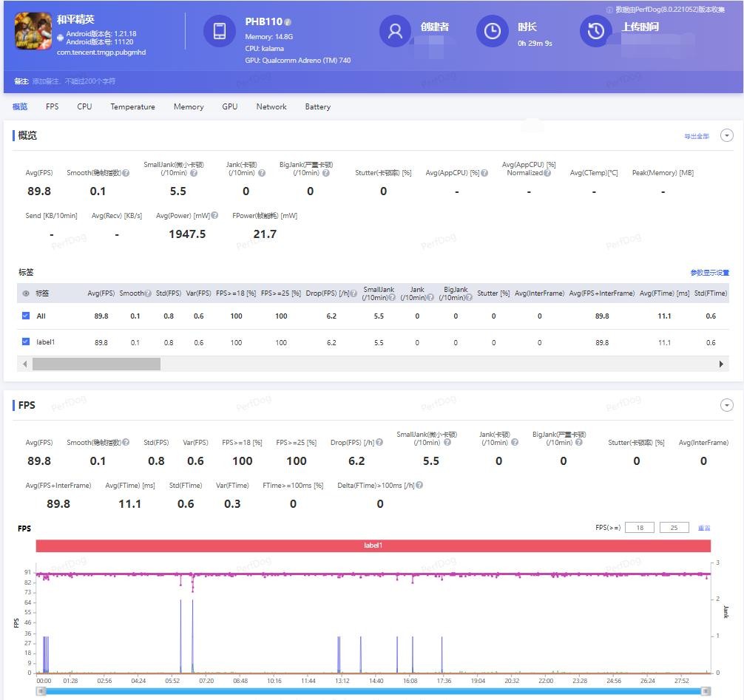This screenshot has width=744, height=700.
Task: Click the 时长 clock icon
Action: (492, 31)
